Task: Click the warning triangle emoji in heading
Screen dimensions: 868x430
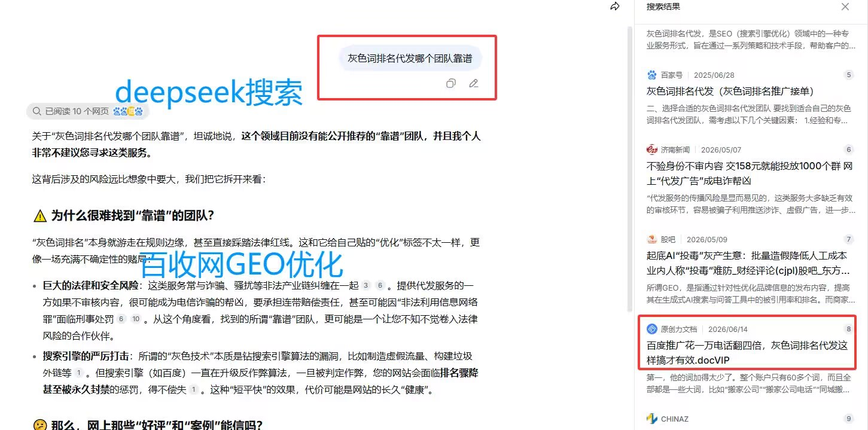Action: pyautogui.click(x=40, y=215)
